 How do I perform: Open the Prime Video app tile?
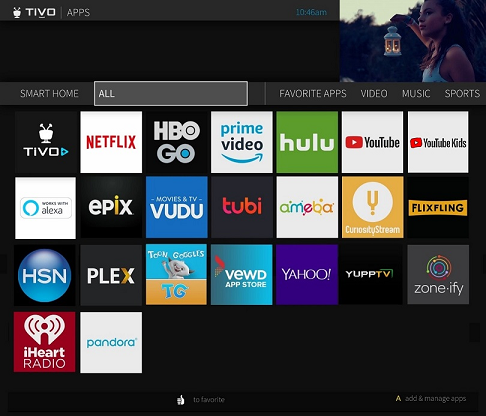pos(242,142)
